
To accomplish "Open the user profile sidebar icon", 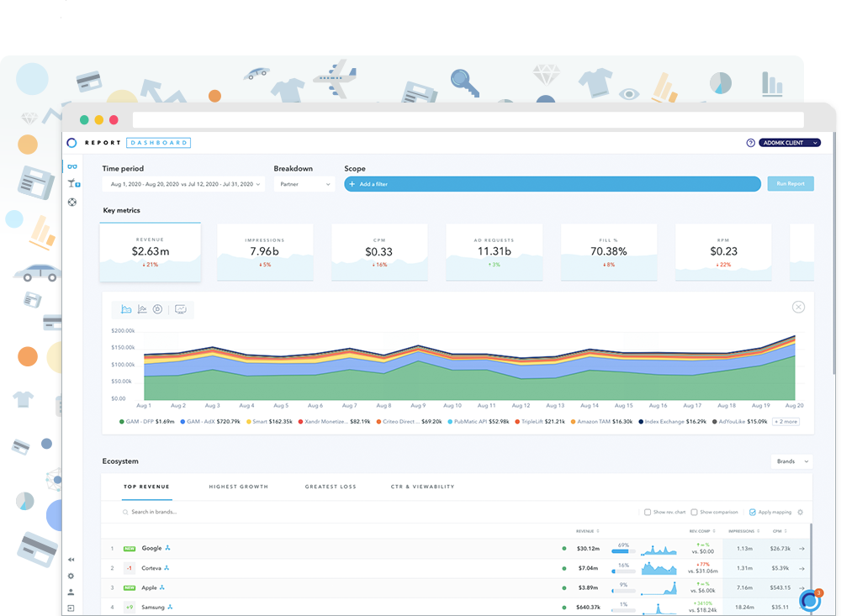I will [x=71, y=592].
